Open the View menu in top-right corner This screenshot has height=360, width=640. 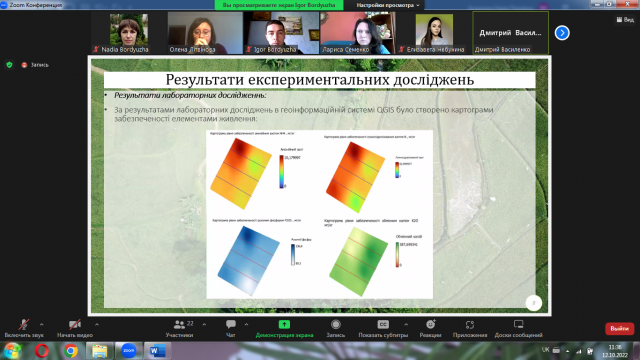(x=625, y=20)
